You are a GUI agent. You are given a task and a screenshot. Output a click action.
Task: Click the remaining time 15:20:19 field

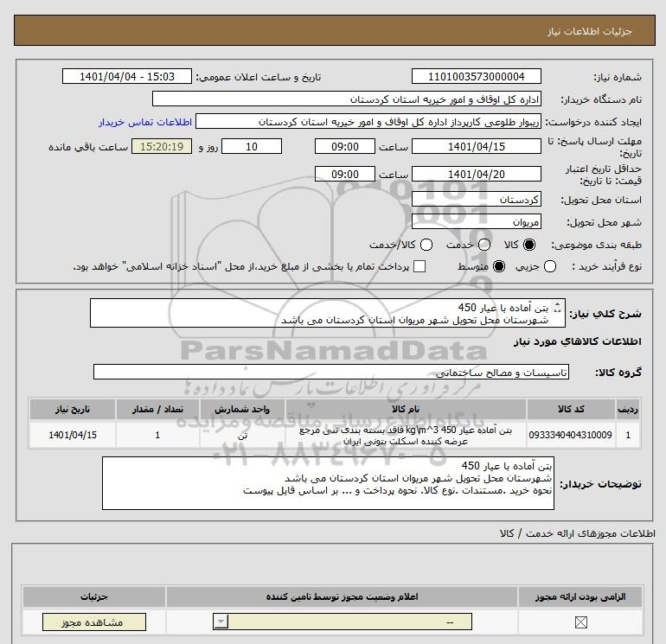[x=162, y=146]
